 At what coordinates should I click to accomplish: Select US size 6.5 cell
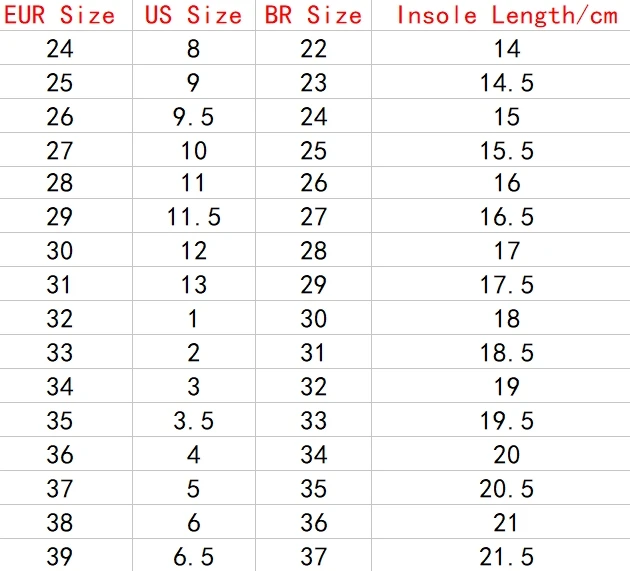point(193,557)
